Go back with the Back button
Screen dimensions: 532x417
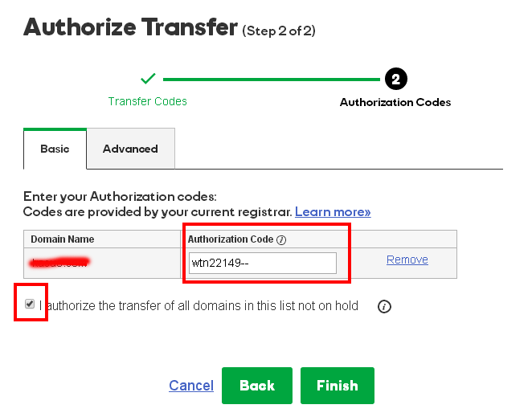(257, 386)
